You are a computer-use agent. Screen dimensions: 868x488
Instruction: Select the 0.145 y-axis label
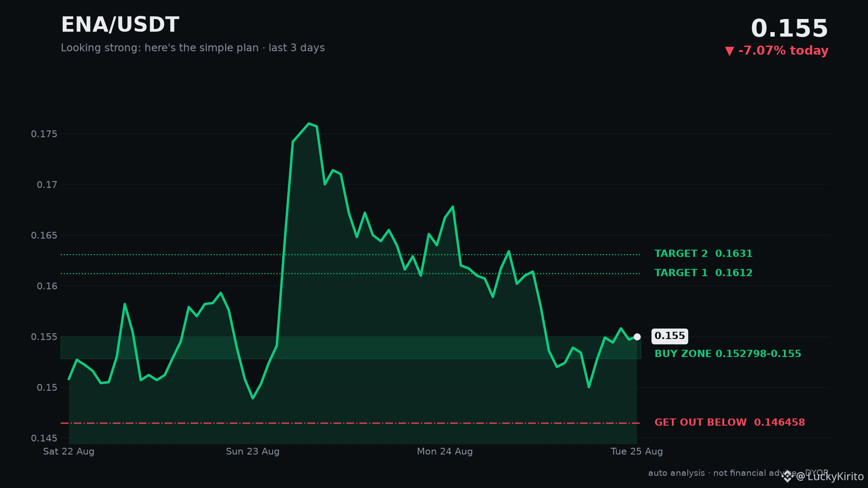tap(44, 438)
